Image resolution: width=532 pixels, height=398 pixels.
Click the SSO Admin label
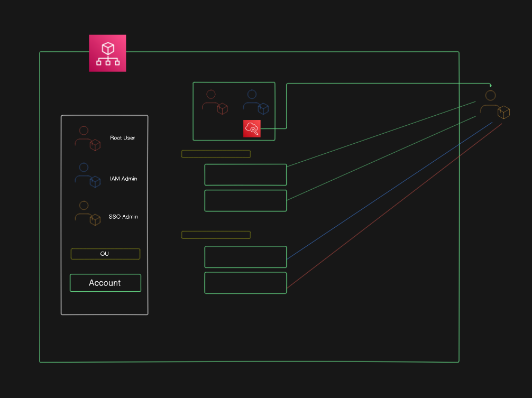click(x=123, y=217)
